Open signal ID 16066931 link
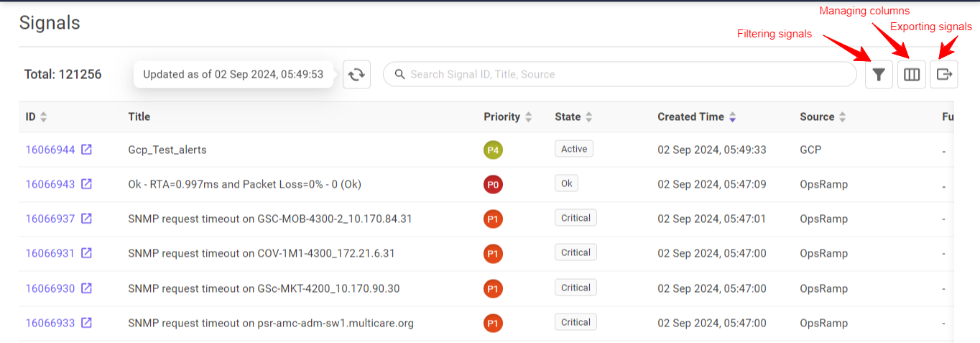Image resolution: width=980 pixels, height=343 pixels. [x=50, y=253]
